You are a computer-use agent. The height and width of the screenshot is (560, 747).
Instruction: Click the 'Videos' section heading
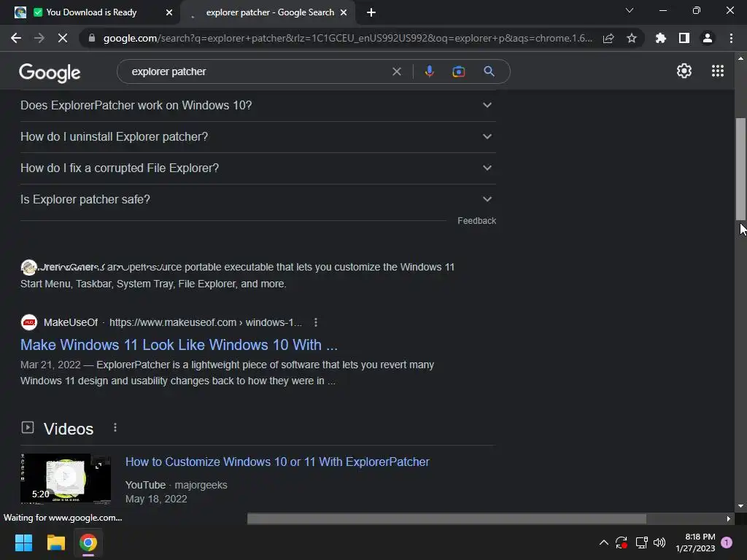(x=69, y=429)
